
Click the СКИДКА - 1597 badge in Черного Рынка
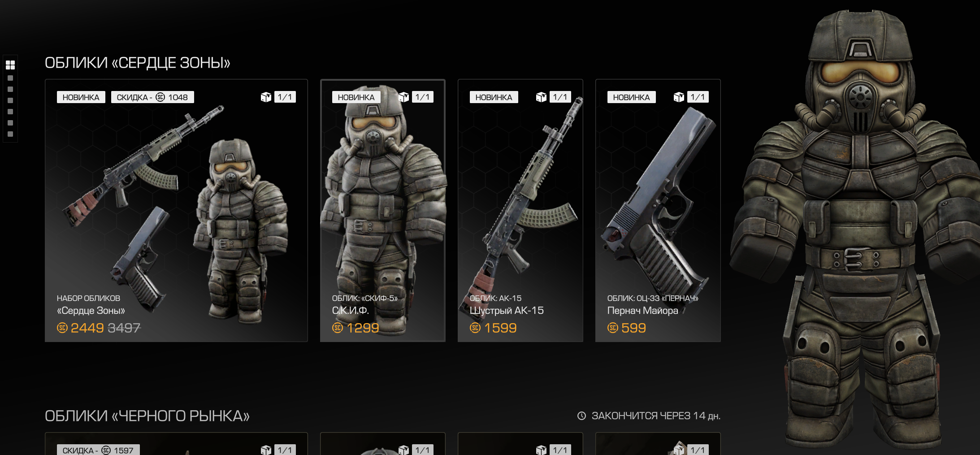click(98, 450)
